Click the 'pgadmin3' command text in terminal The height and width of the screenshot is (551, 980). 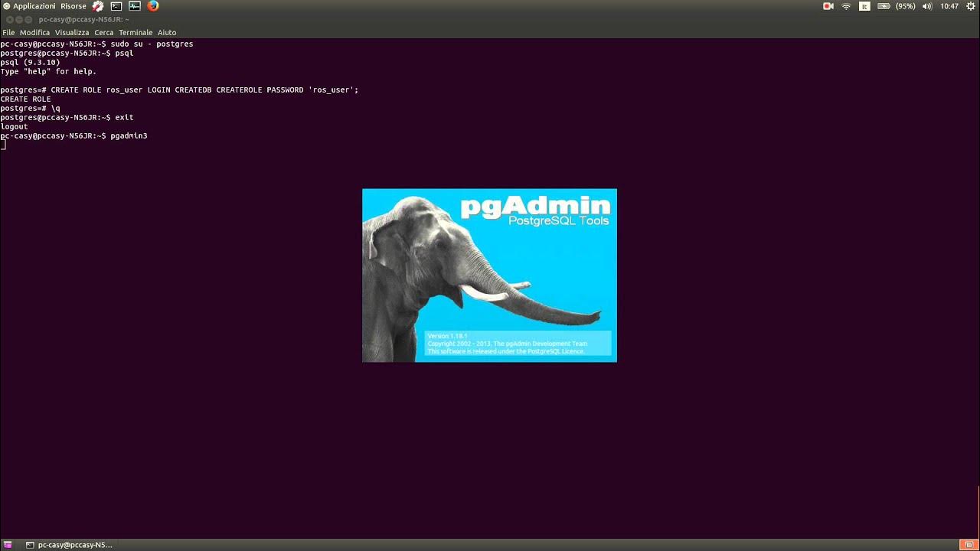(129, 136)
